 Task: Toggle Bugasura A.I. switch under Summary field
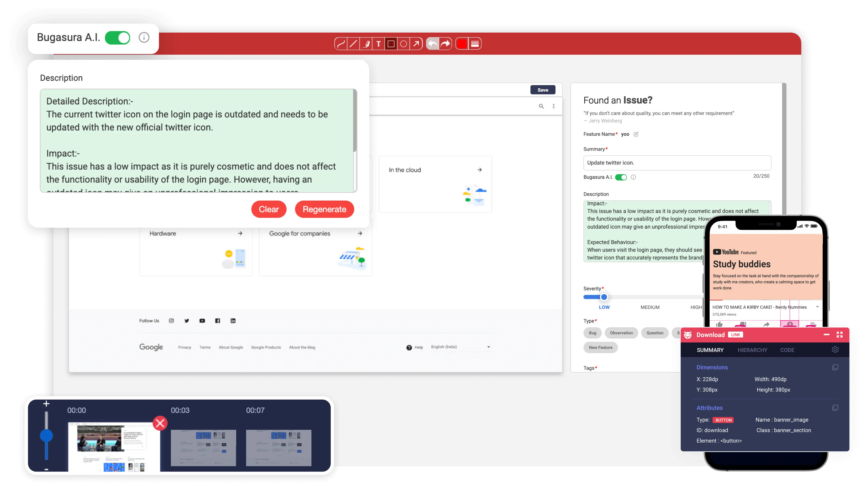pyautogui.click(x=621, y=177)
